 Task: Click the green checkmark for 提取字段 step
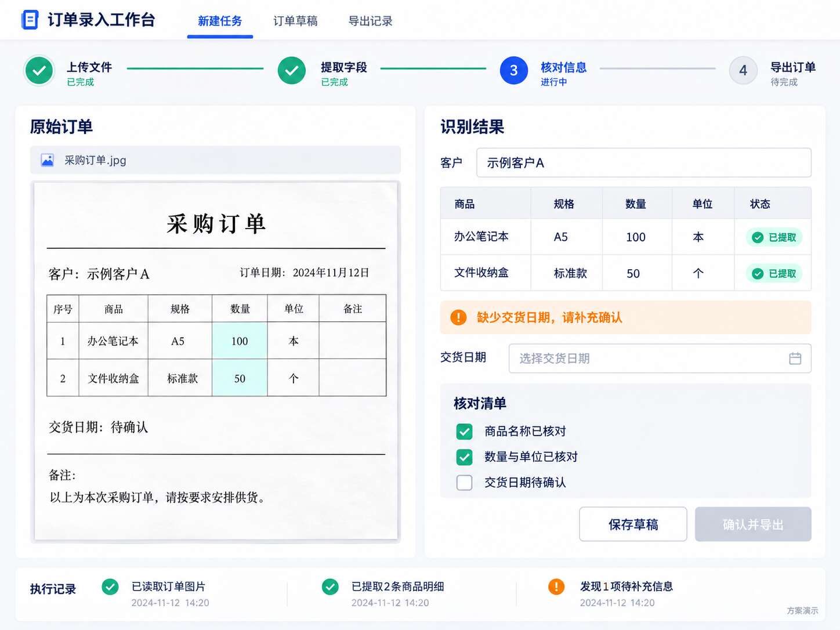coord(292,71)
